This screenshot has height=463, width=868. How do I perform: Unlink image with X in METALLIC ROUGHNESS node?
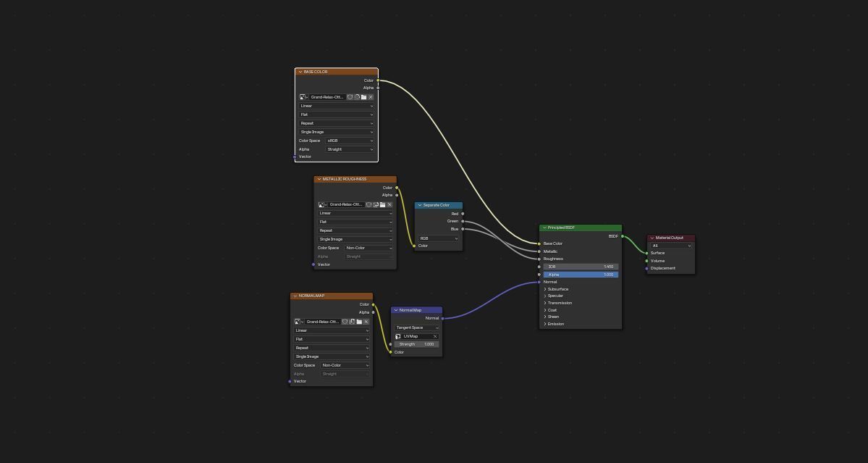click(x=389, y=204)
